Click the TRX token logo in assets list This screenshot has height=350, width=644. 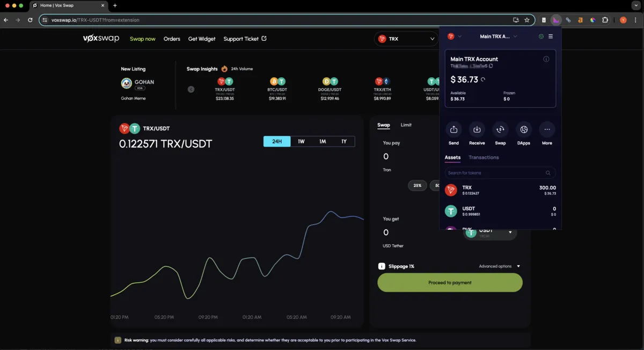point(451,190)
